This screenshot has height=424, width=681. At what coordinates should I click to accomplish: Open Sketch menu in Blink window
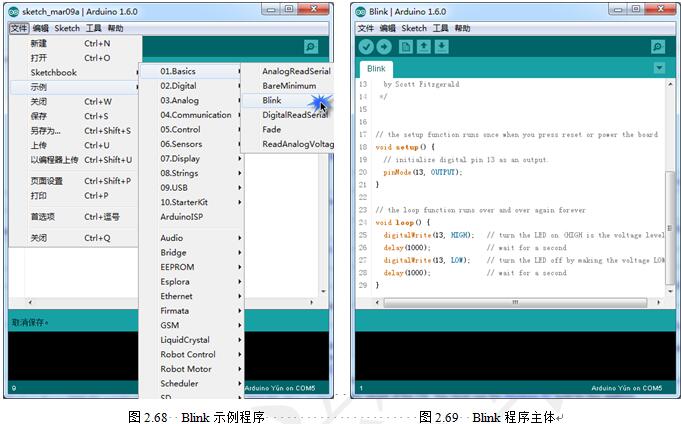414,28
